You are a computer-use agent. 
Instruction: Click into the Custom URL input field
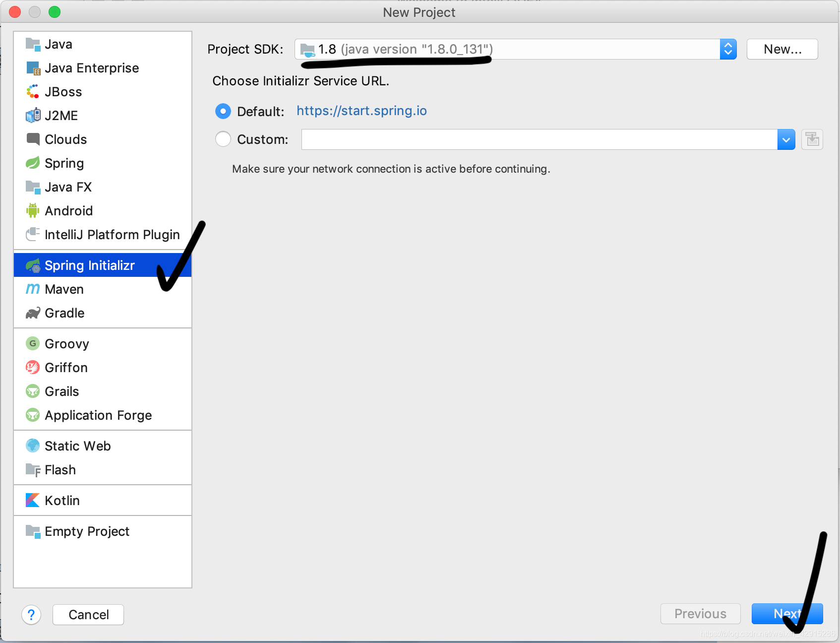coord(540,139)
